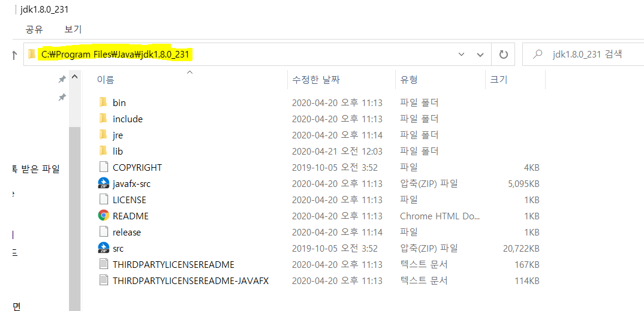Click the folder icon in address bar
The width and height of the screenshot is (644, 311).
tap(32, 54)
